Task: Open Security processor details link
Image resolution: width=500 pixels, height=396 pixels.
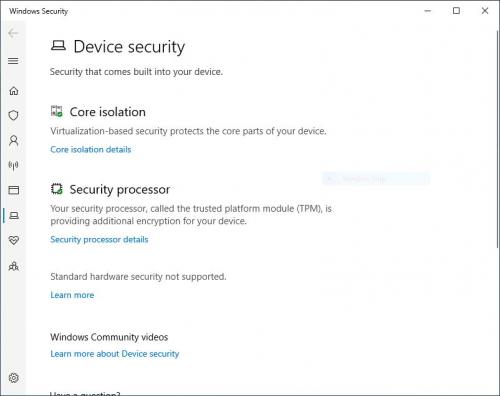Action: pyautogui.click(x=99, y=239)
